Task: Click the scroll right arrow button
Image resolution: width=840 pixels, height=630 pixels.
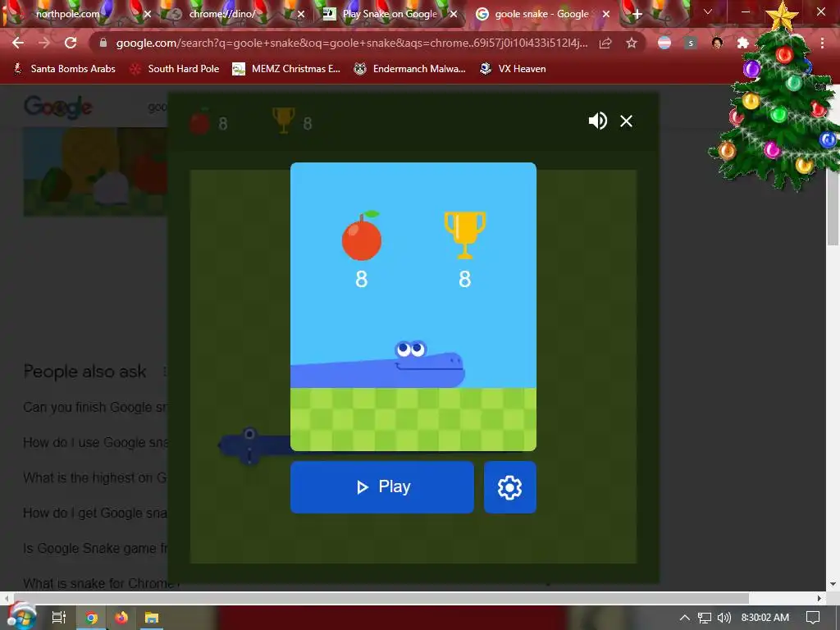Action: tap(819, 598)
